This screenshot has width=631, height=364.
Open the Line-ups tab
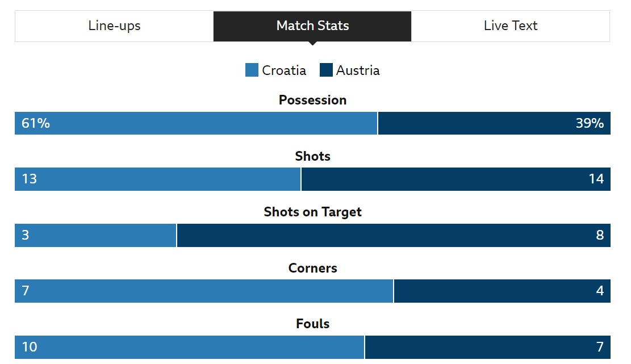[x=114, y=26]
